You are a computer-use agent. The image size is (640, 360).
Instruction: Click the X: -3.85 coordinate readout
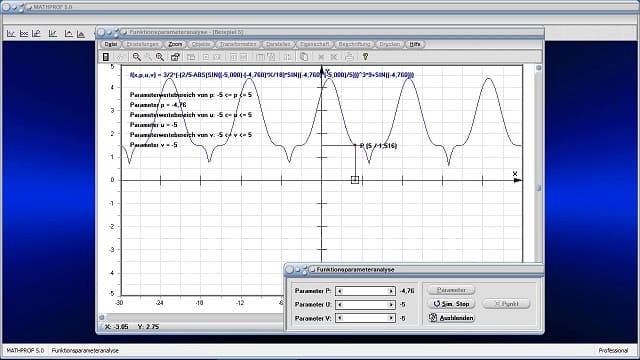pos(116,327)
